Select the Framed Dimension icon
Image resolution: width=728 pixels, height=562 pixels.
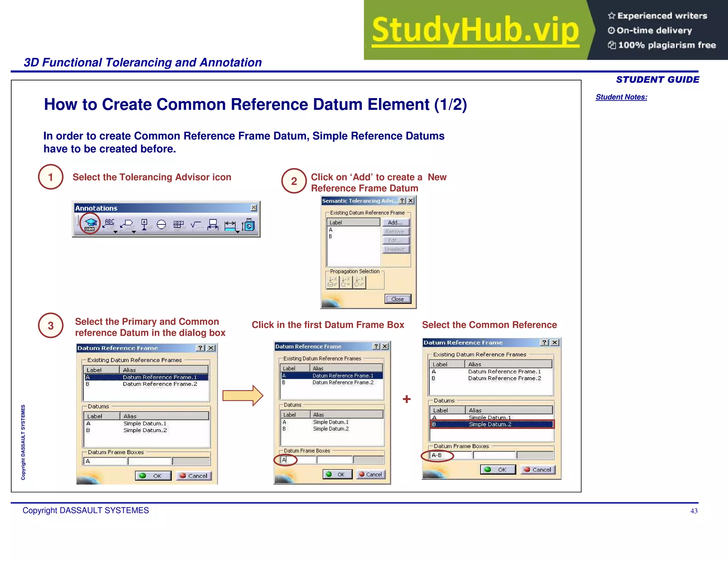pos(213,225)
